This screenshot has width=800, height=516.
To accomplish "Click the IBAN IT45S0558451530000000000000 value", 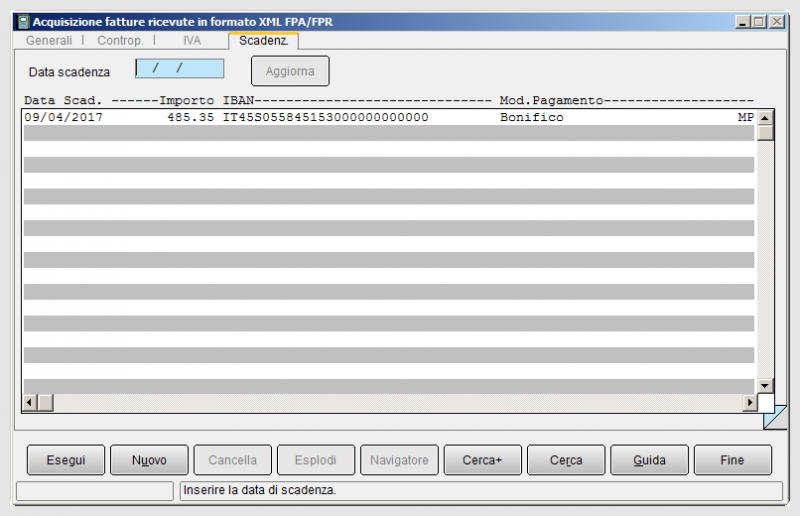I will tap(326, 117).
